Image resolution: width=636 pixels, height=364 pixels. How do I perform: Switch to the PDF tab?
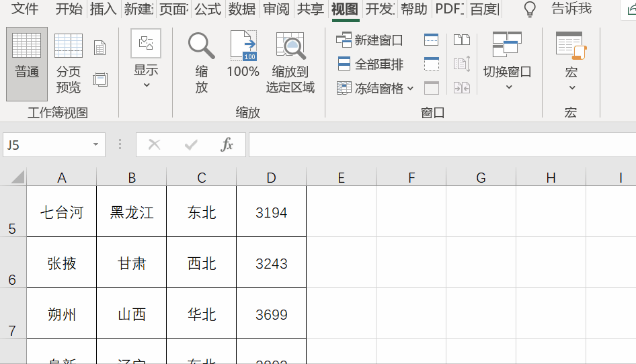(x=449, y=9)
